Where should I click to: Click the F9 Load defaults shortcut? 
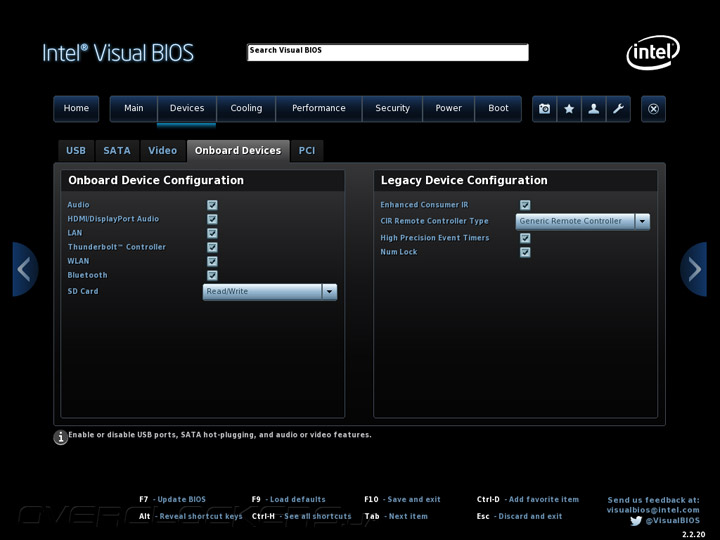289,500
